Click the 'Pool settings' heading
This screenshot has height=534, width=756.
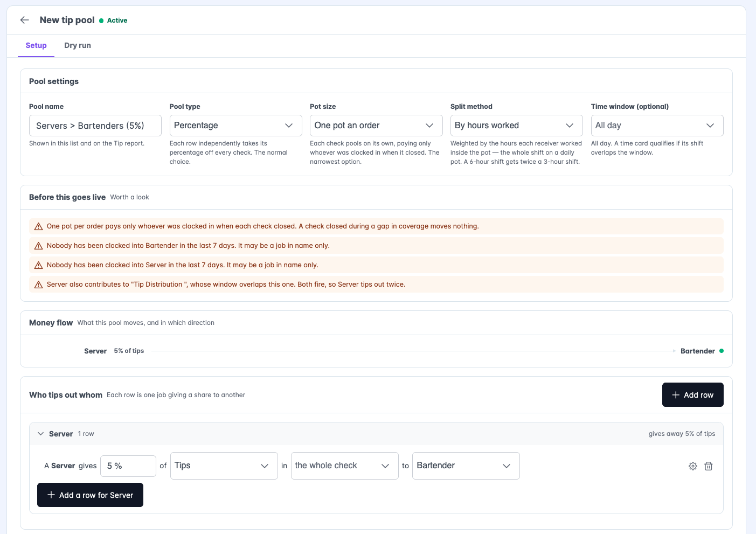coord(54,81)
